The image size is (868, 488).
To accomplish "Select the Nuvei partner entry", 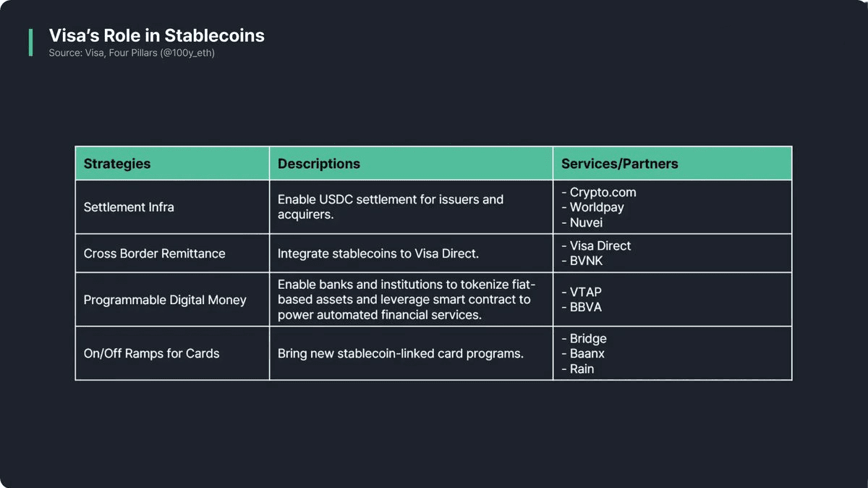I will 586,222.
